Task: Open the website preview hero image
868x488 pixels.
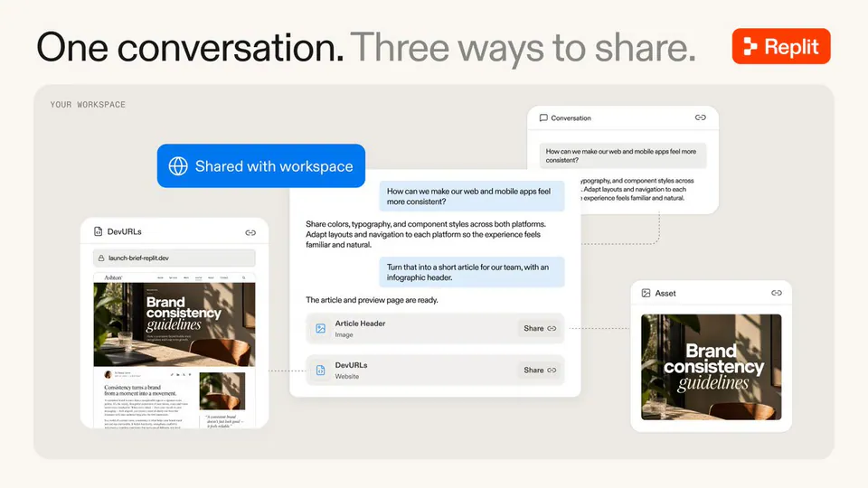Action: [175, 324]
